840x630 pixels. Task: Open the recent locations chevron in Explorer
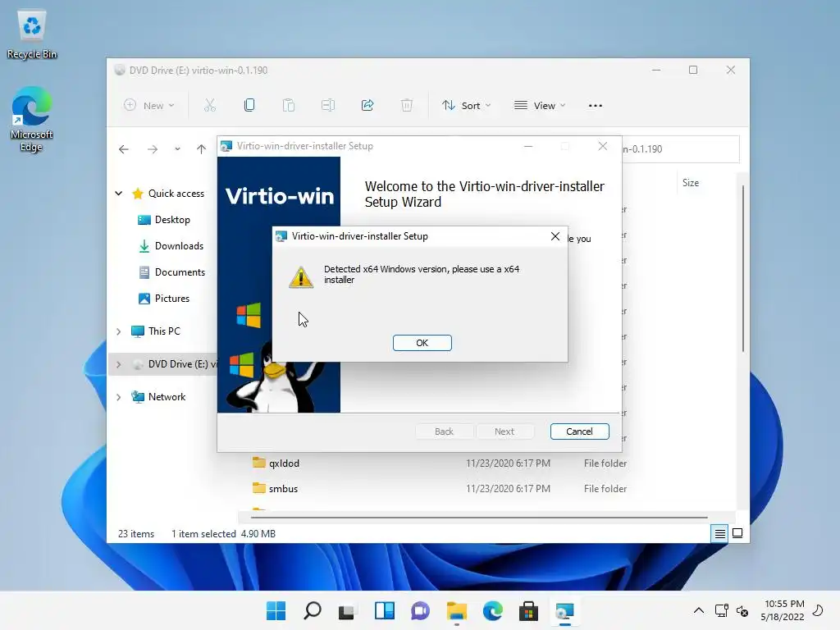(x=177, y=149)
